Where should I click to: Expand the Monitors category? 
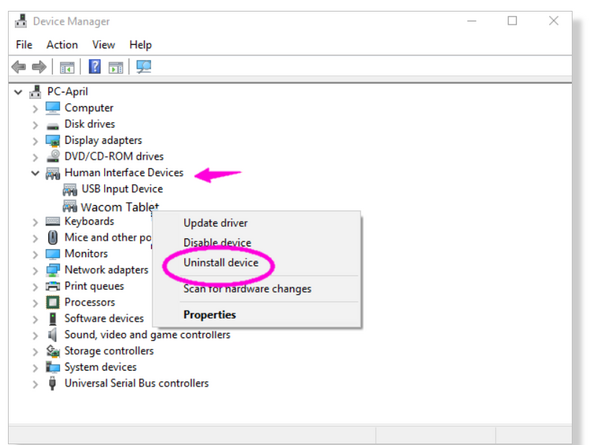coord(35,254)
